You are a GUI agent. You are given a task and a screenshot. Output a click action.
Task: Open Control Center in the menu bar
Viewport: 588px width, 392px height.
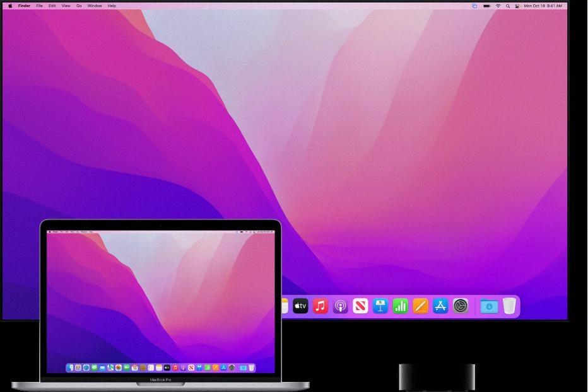[x=517, y=6]
